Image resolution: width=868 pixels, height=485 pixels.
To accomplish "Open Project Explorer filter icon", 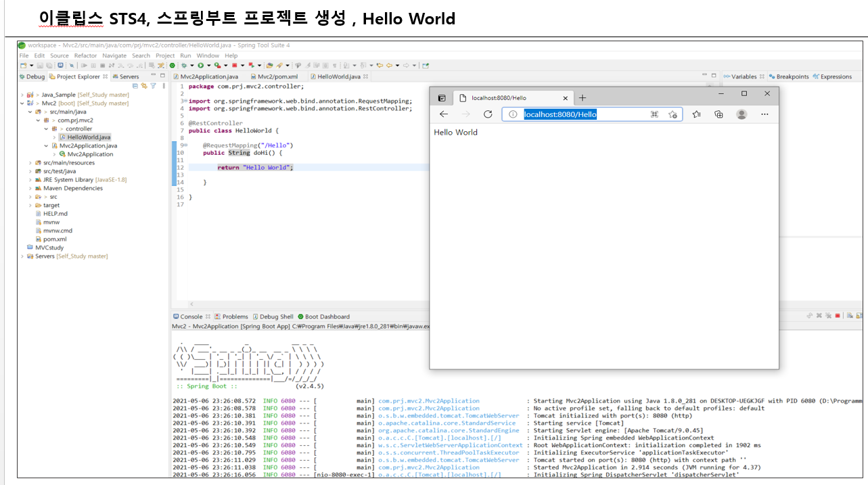I will pos(153,86).
